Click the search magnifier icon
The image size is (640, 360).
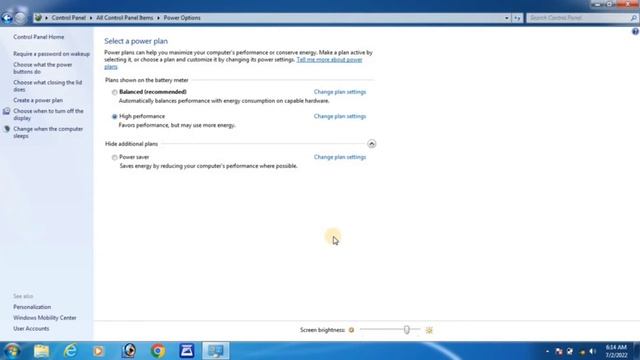[x=633, y=18]
